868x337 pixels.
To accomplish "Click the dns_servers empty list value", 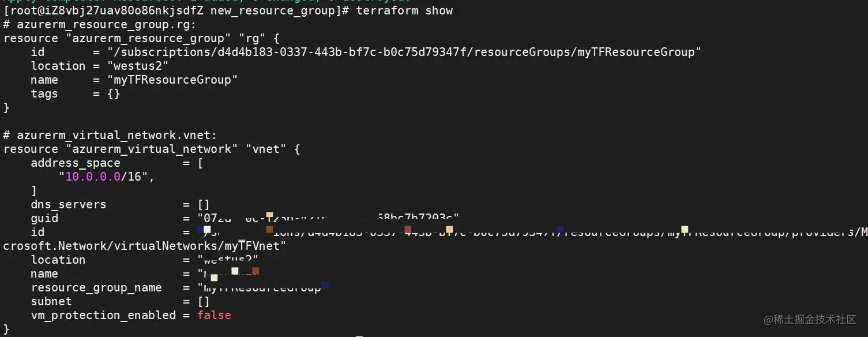I will [x=204, y=204].
